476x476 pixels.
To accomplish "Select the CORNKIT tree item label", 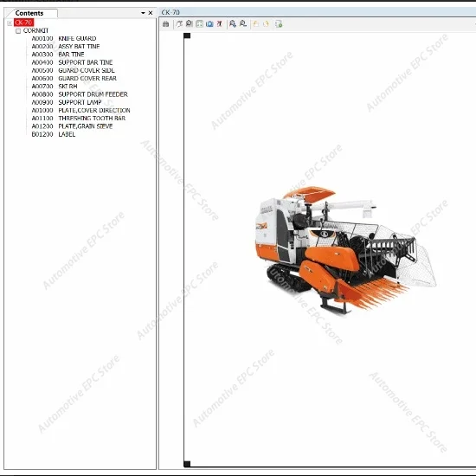I will coord(35,30).
